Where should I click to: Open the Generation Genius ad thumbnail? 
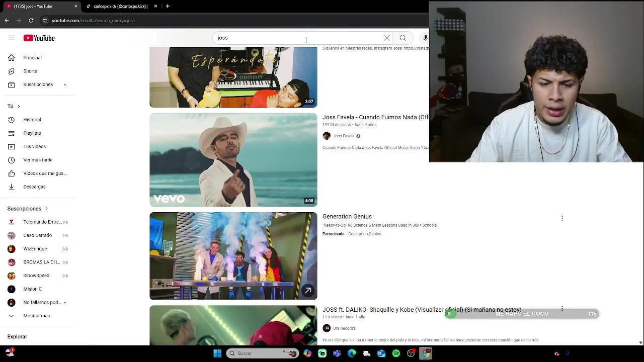(x=233, y=256)
